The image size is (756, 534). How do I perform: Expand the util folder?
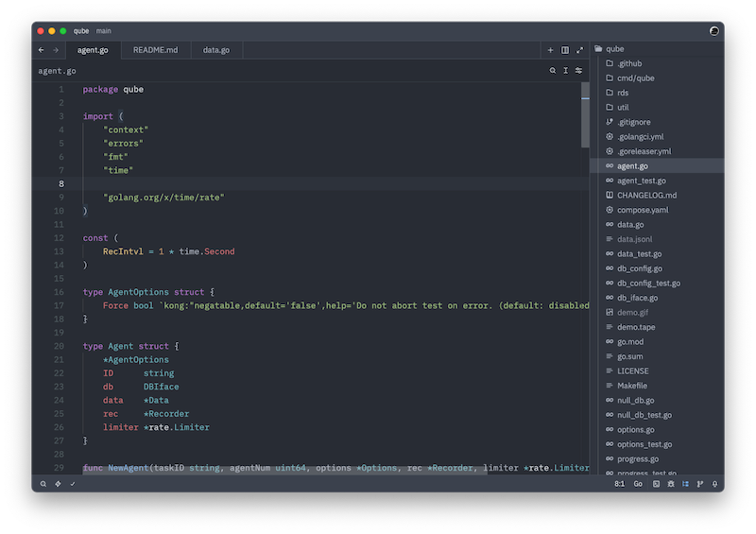(657, 107)
